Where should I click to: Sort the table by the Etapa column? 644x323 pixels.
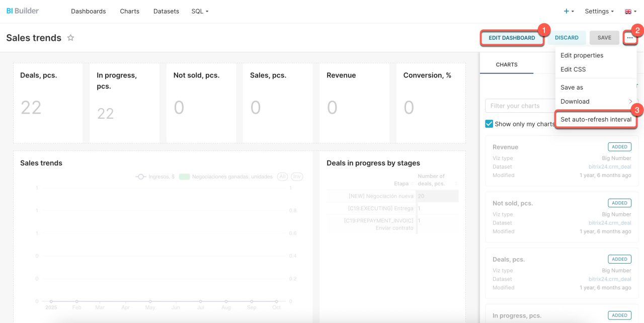tap(401, 184)
